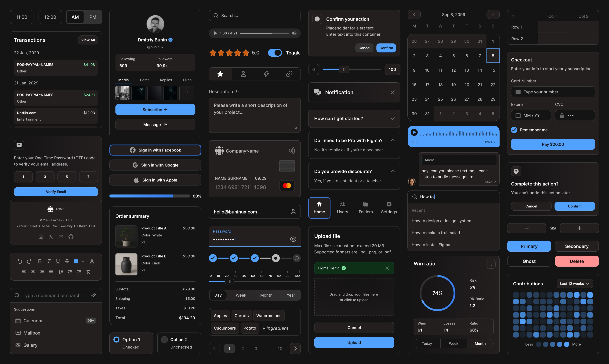The image size is (609, 364).
Task: Go to next page in pagination
Action: click(295, 349)
